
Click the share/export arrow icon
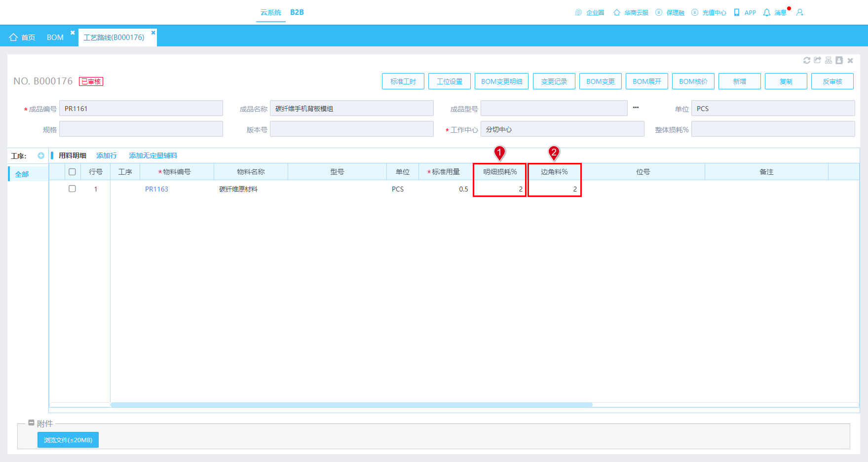[818, 60]
